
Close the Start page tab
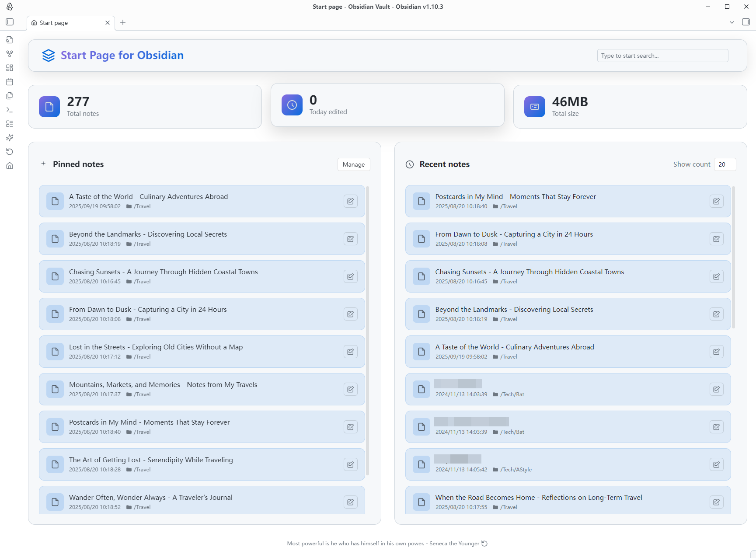[x=108, y=23]
